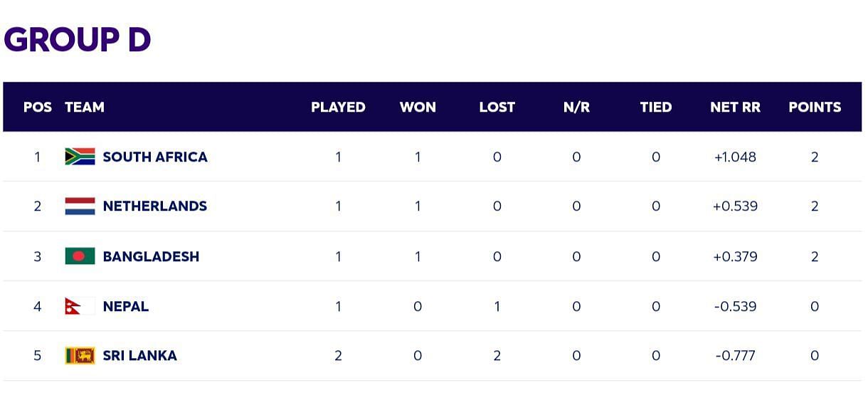Open the SRI LANKA team link
Viewport: 868px width, 410px height.
click(139, 355)
